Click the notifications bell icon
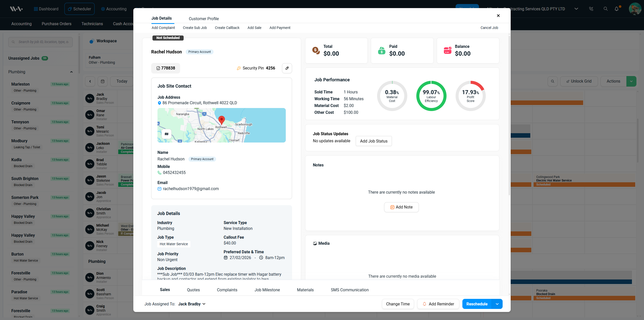The height and width of the screenshot is (320, 644). [617, 9]
